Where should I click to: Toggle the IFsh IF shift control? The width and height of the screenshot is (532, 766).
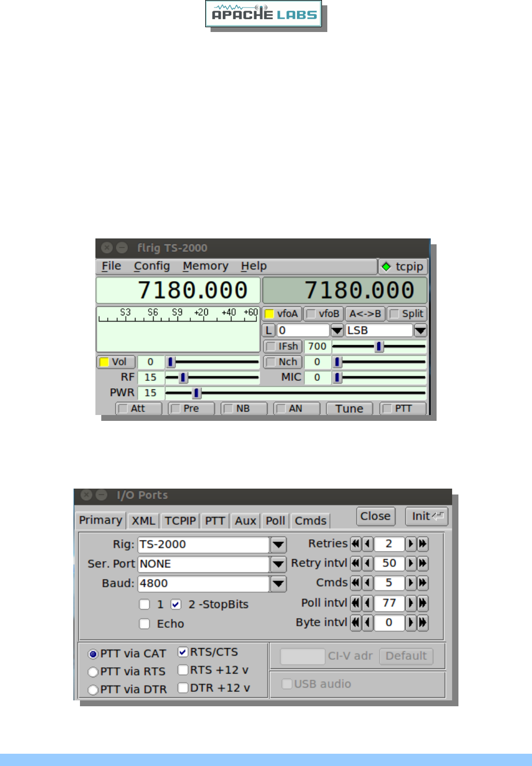point(283,346)
